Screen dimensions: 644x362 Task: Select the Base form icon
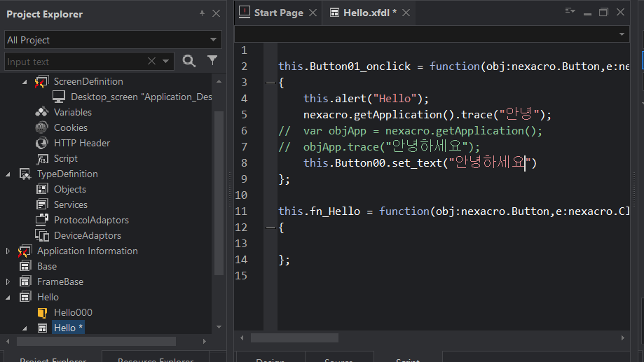click(x=25, y=266)
